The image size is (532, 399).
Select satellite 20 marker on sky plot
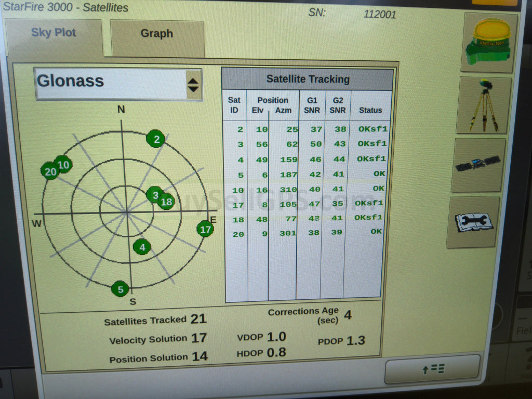[x=50, y=171]
